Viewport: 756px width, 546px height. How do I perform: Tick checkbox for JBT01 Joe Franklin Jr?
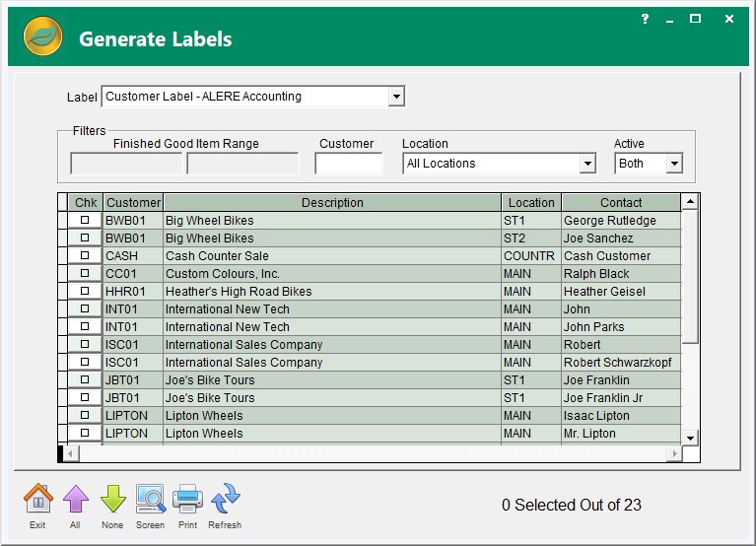[85, 397]
